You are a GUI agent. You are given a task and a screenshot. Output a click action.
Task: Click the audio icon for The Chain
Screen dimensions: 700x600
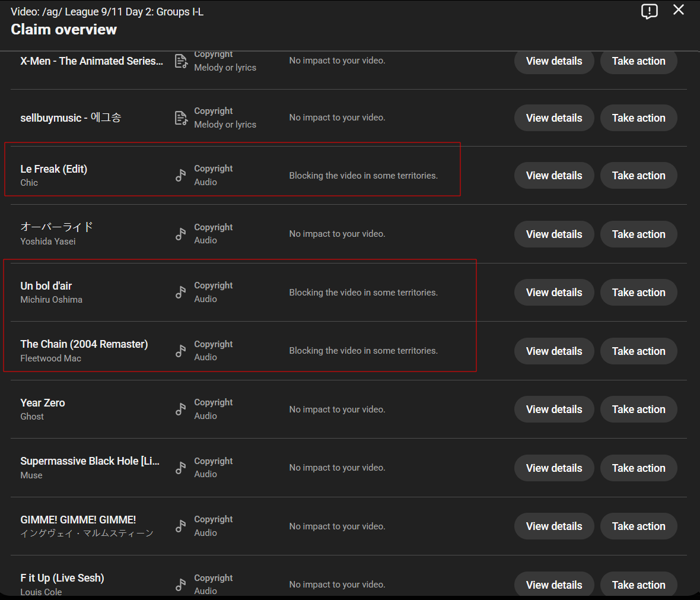pos(180,351)
